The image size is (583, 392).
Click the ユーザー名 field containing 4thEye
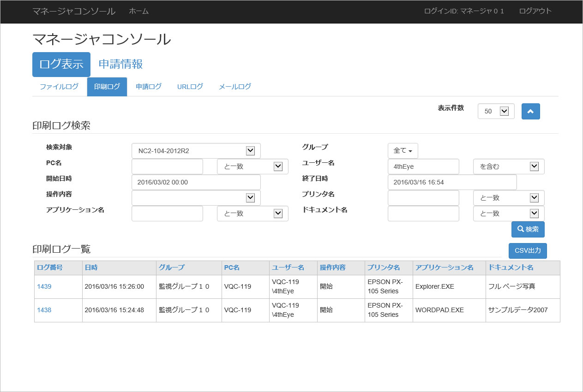pos(423,166)
